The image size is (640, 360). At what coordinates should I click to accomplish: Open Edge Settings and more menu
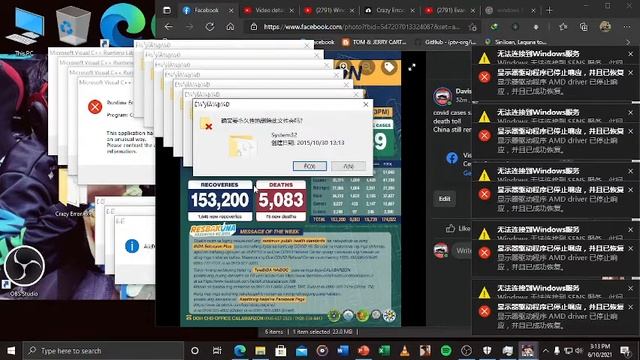627,27
